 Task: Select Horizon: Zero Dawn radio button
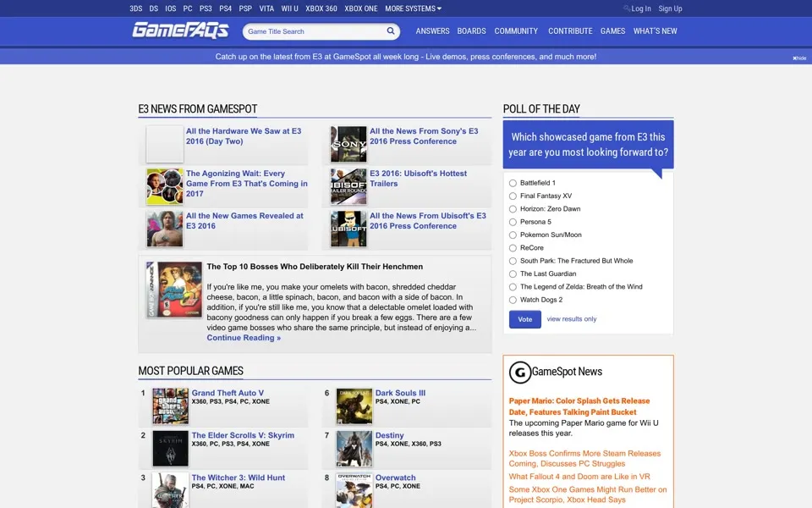click(x=513, y=209)
